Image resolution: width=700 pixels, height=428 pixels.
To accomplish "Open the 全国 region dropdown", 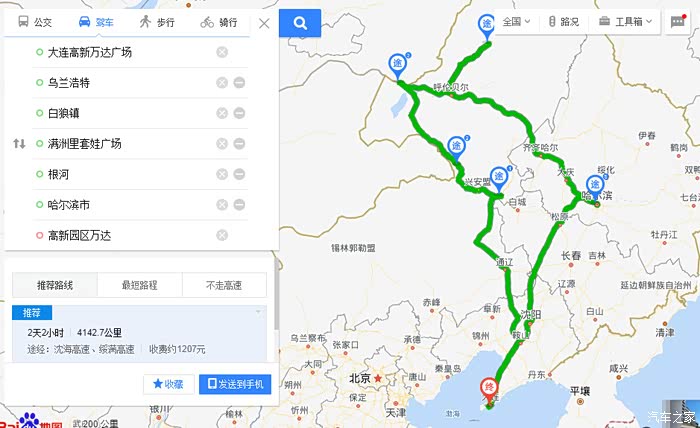I will coord(516,21).
